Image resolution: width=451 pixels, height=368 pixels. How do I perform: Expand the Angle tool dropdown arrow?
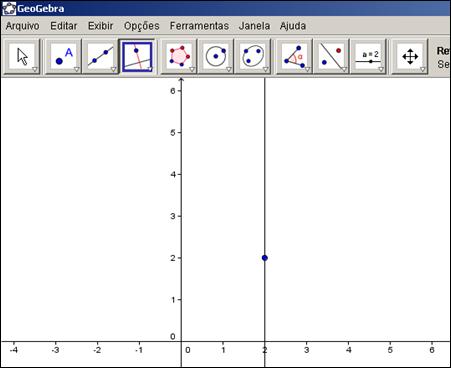click(307, 69)
